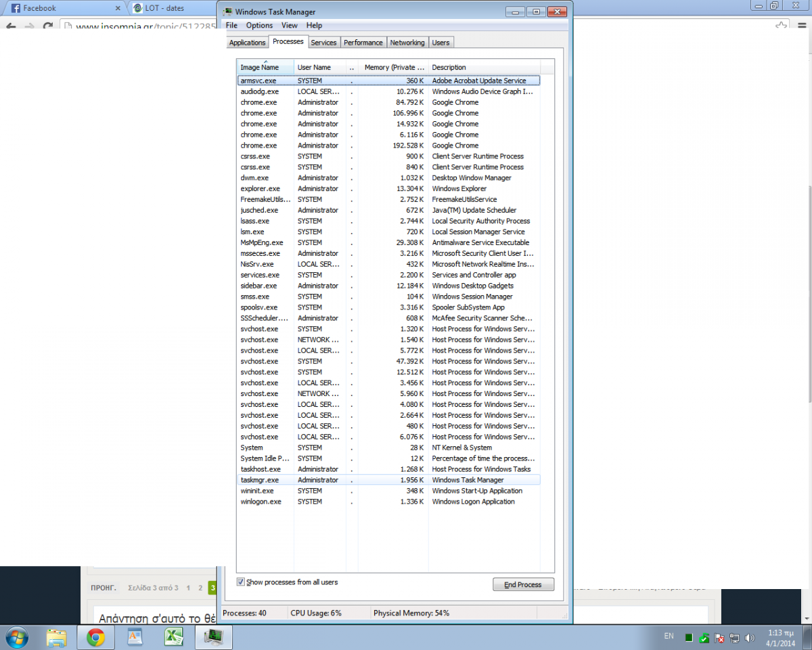The width and height of the screenshot is (812, 650).
Task: Click the End Process button
Action: tap(523, 584)
